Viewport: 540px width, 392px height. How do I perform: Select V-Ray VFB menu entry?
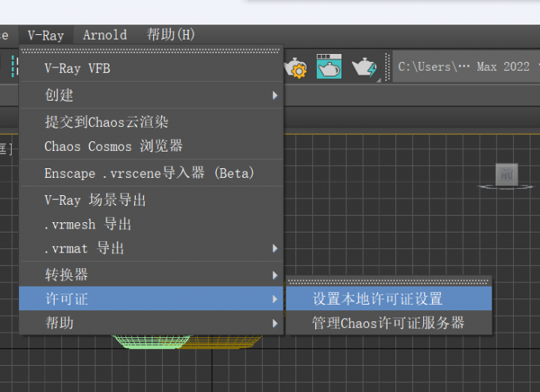tap(151, 68)
